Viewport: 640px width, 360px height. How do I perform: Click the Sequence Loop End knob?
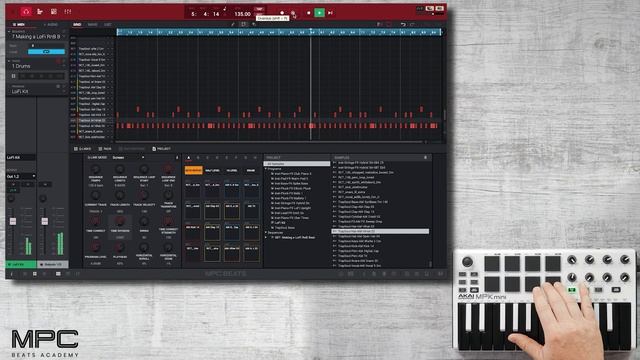168,169
